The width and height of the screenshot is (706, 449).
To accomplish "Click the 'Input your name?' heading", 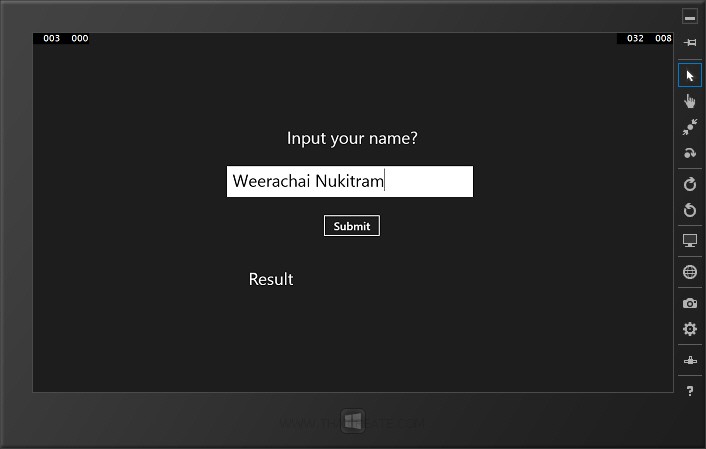I will tap(352, 138).
